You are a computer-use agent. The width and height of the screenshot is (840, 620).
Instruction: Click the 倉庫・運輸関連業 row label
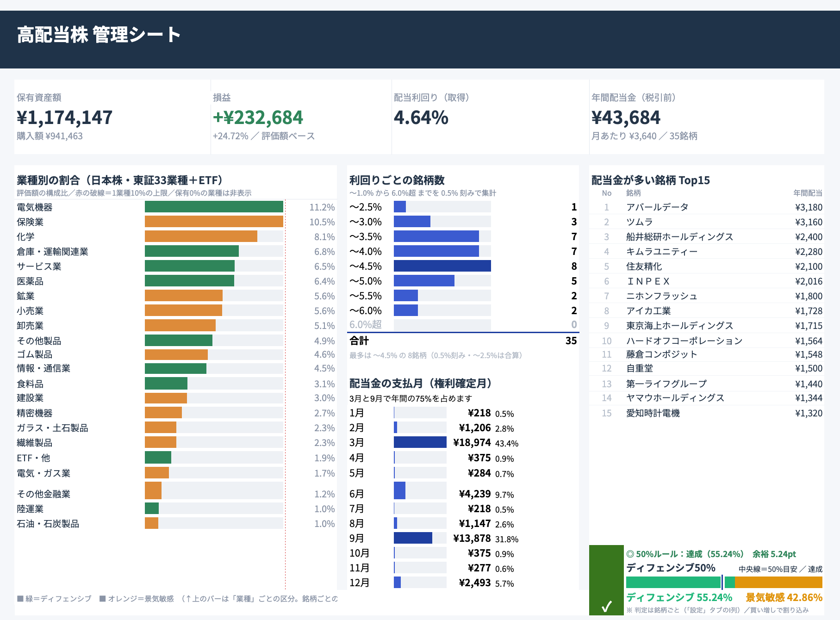(52, 252)
